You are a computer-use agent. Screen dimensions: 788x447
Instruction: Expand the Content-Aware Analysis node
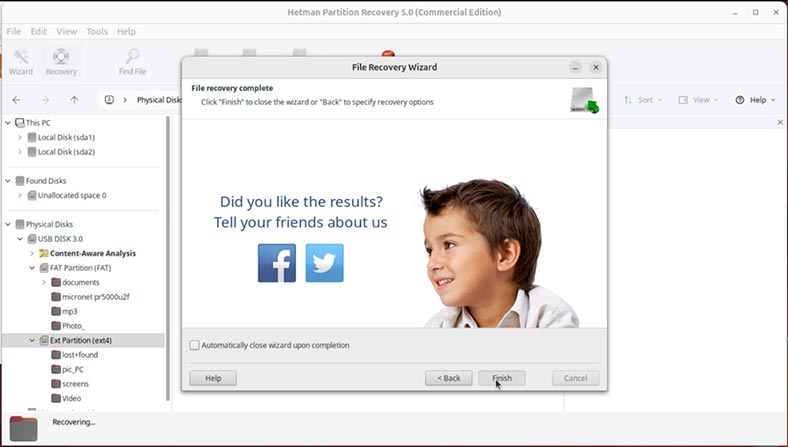(32, 253)
